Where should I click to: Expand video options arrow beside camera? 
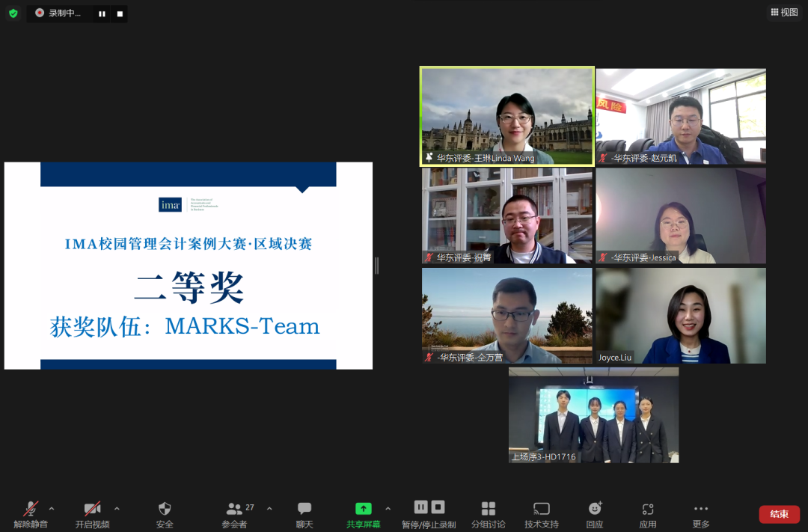click(x=117, y=508)
